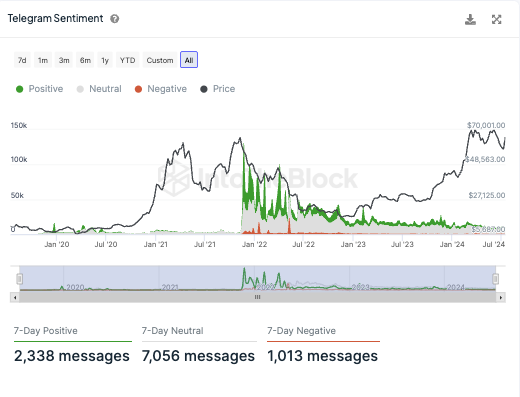Click the Jan '21 axis label

click(156, 244)
